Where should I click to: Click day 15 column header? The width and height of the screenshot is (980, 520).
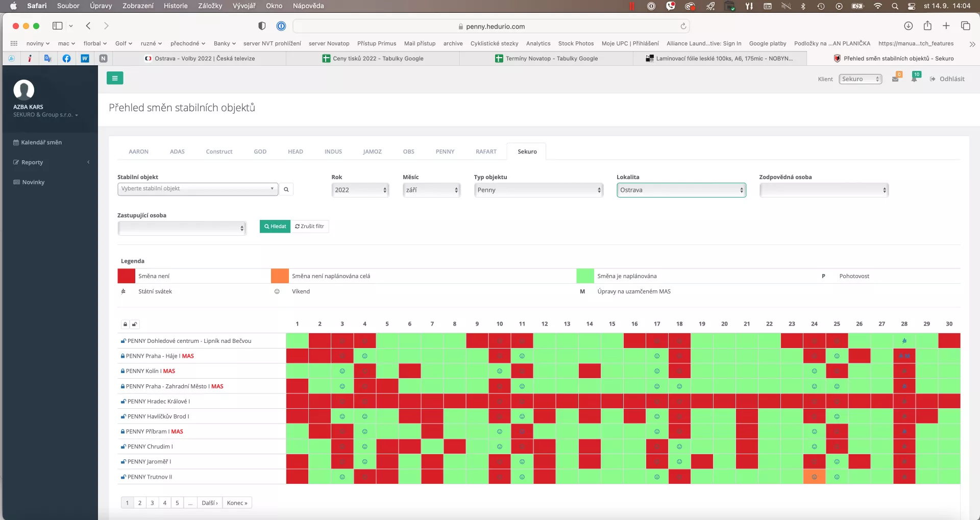coord(612,324)
